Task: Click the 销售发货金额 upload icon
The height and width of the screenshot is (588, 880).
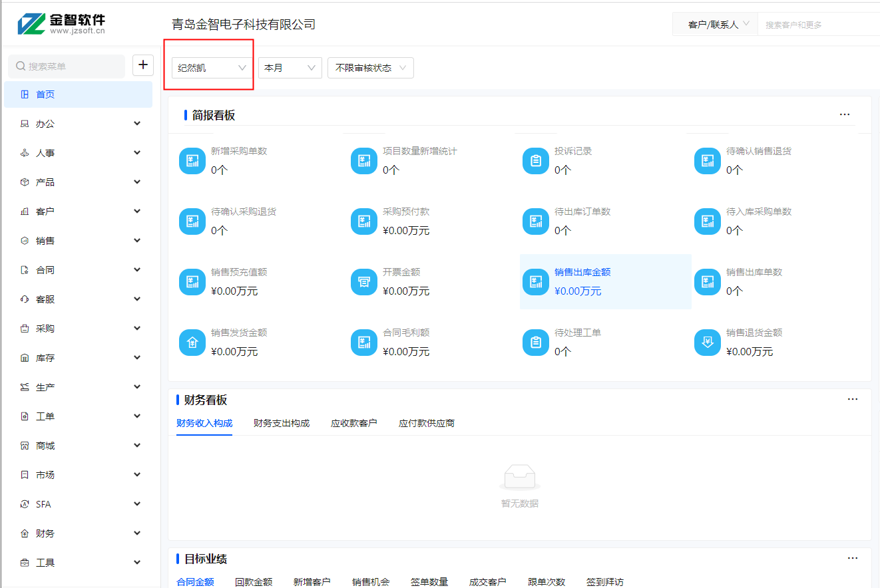Action: coord(192,343)
